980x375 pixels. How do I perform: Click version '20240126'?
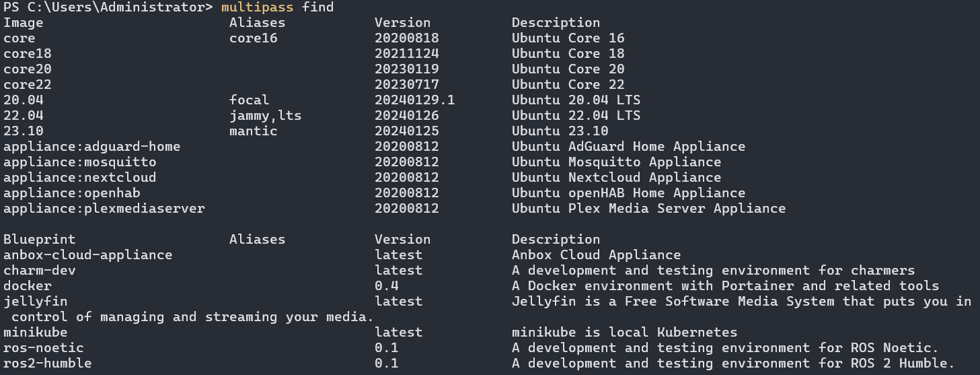click(407, 115)
